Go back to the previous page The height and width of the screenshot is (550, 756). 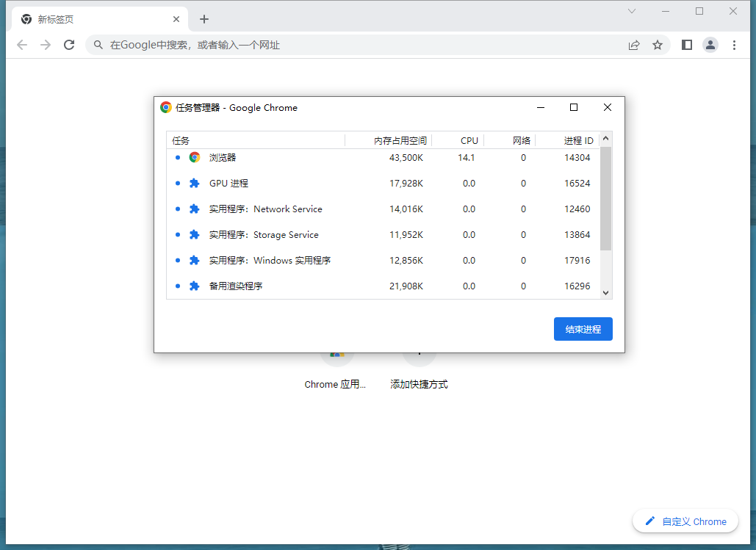coord(22,45)
